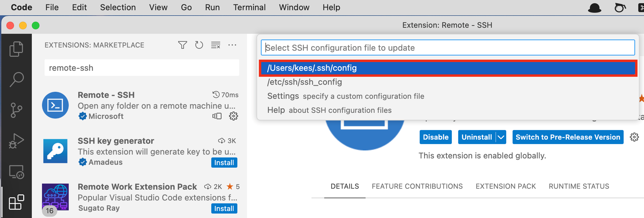Select the SSH key generator extension title
Screen dimensions: 644x218
[116, 141]
